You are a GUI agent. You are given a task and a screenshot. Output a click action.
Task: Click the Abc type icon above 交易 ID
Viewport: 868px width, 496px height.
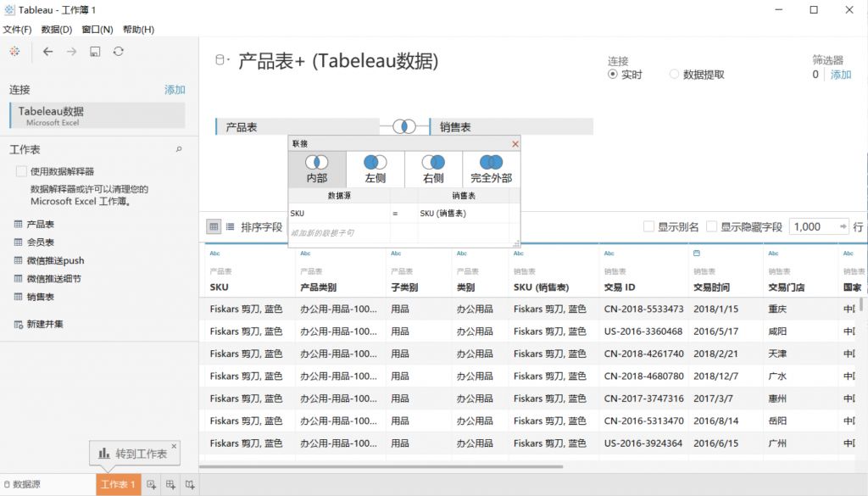click(x=609, y=254)
